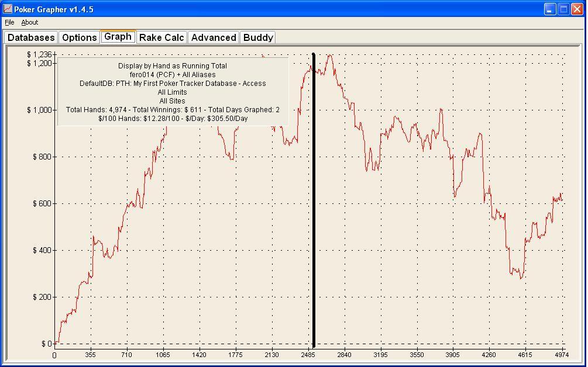Click the '710' x-axis label
Viewport: 588px width, 367px height.
click(x=127, y=355)
